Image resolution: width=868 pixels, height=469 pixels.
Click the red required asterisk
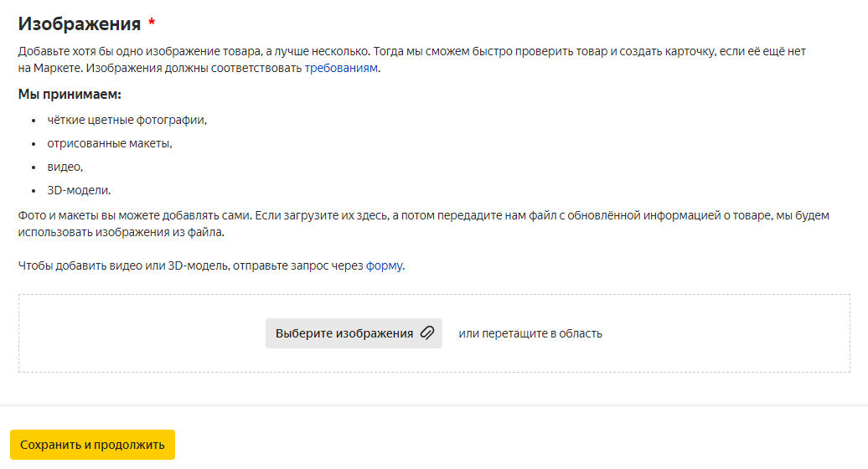152,22
